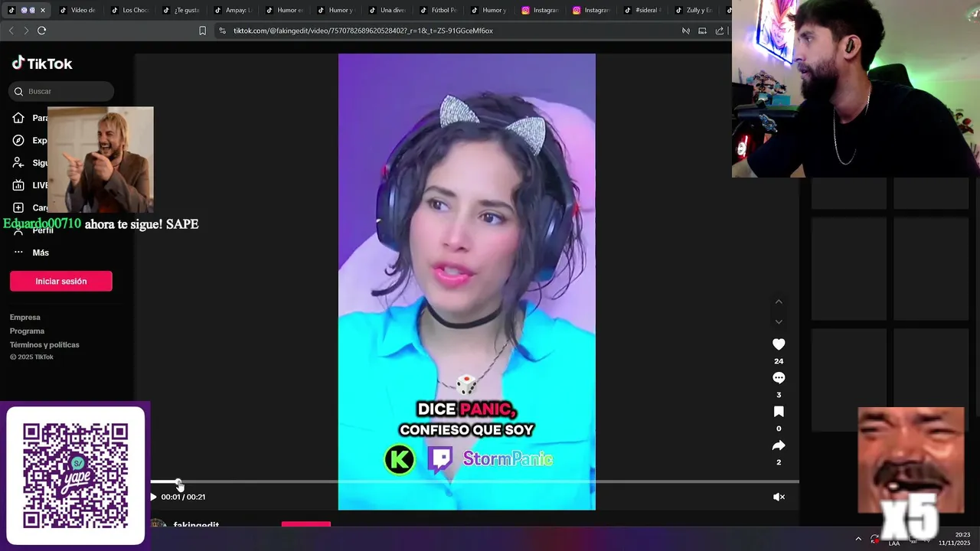
Task: Switch to the Vídeo de tab
Action: [x=77, y=10]
